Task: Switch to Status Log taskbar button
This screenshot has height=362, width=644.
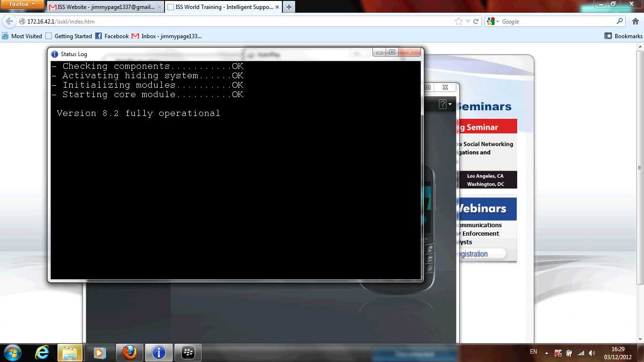Action: 159,352
